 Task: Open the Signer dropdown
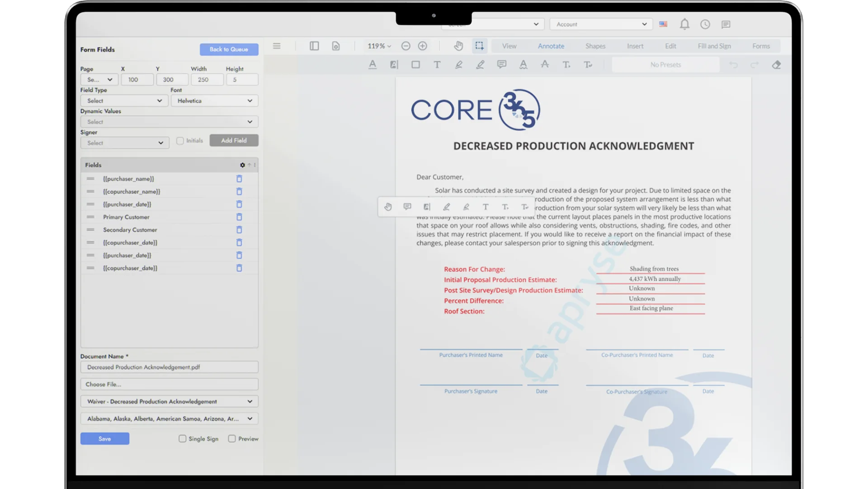[x=125, y=143]
